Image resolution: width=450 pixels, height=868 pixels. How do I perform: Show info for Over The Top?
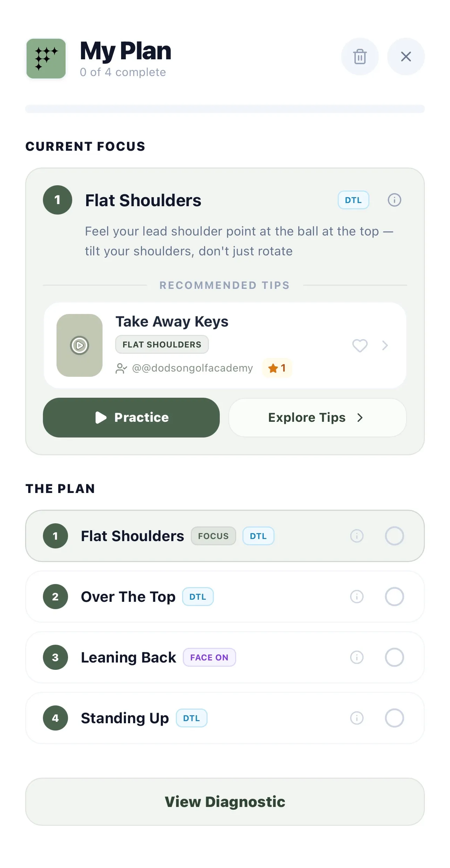pyautogui.click(x=357, y=597)
